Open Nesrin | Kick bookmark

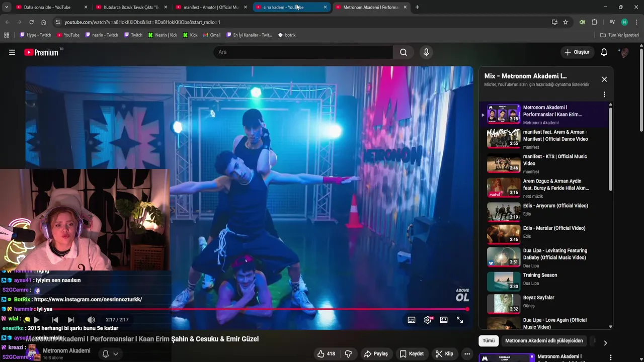tap(163, 35)
